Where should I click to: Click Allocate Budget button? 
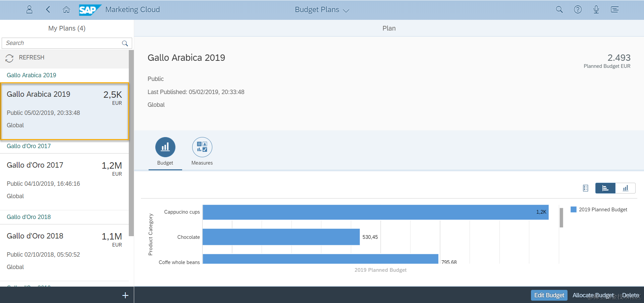click(x=593, y=295)
